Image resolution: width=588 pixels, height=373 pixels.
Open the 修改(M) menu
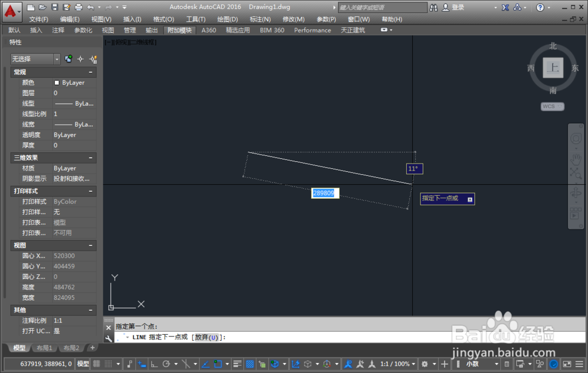[x=293, y=19]
